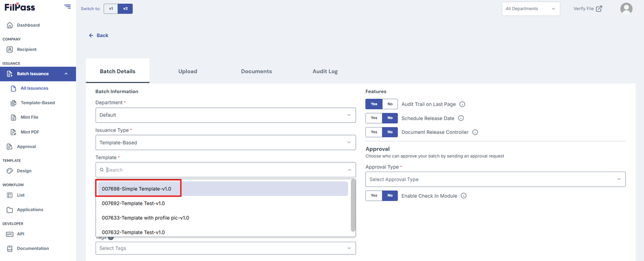Click the info icon for Audit Trail on Last Page

(462, 105)
